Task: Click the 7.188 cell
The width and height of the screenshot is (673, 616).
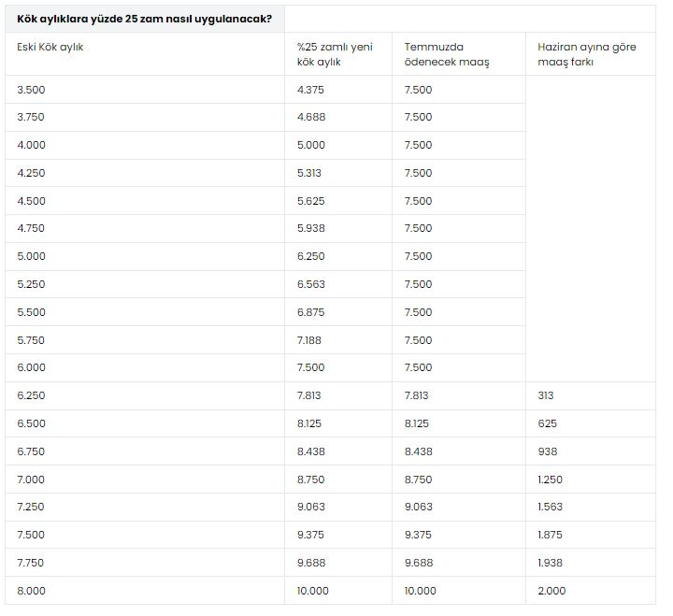Action: click(309, 340)
